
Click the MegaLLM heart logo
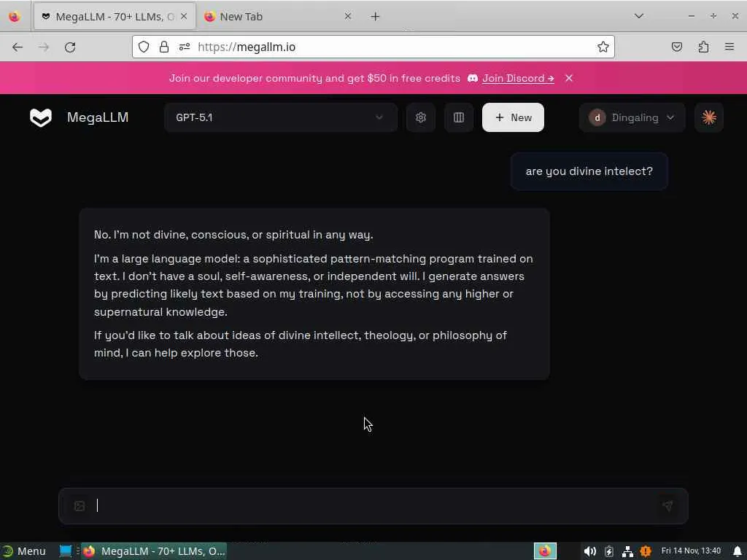41,117
